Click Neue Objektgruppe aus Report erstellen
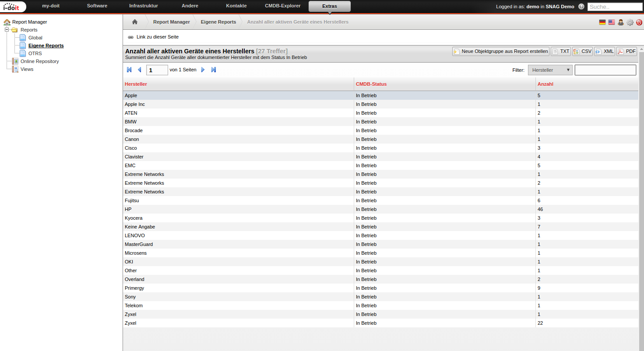 click(x=501, y=51)
